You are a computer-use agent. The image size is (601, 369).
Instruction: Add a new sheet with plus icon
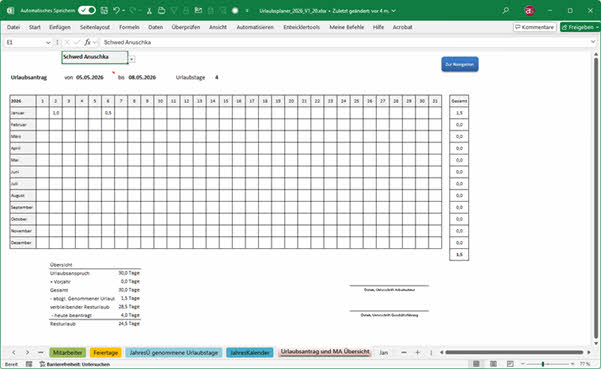click(417, 353)
